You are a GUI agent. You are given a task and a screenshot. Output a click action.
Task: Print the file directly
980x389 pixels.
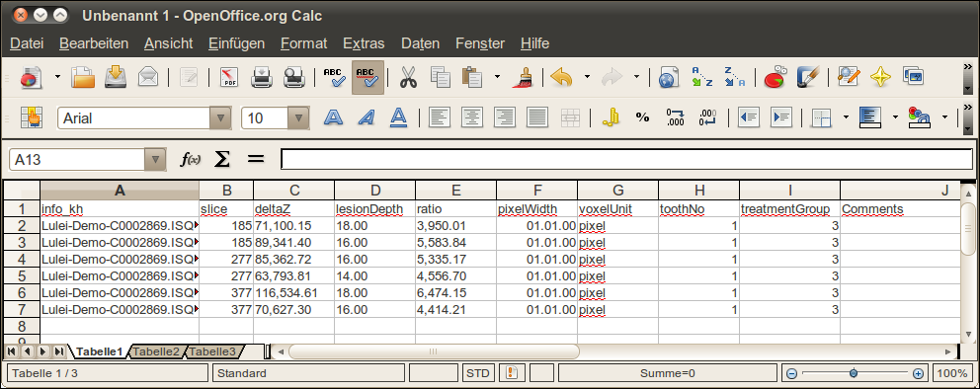click(x=262, y=77)
